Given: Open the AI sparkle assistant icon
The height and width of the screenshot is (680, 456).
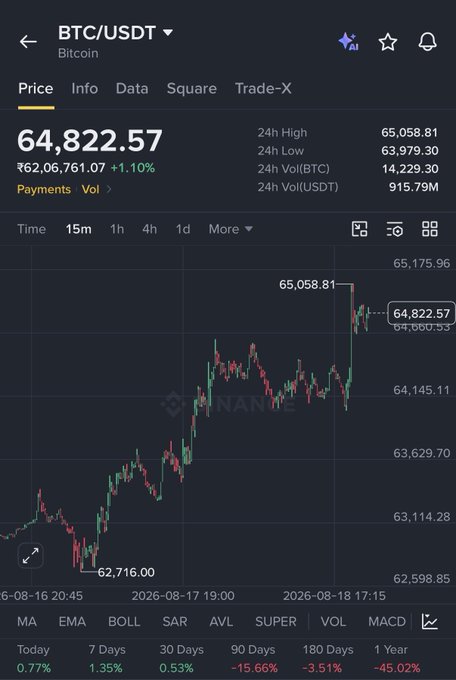Looking at the screenshot, I should (x=348, y=42).
